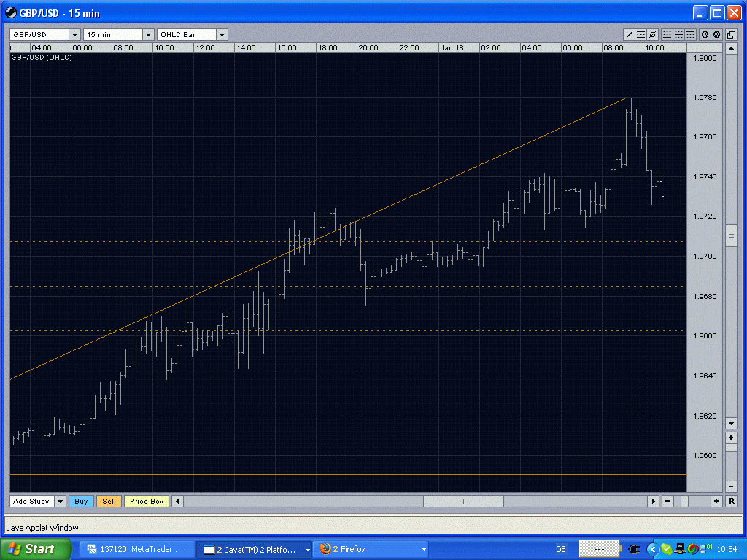This screenshot has width=747, height=560.
Task: Click the fully shaded circle icon
Action: click(x=716, y=35)
